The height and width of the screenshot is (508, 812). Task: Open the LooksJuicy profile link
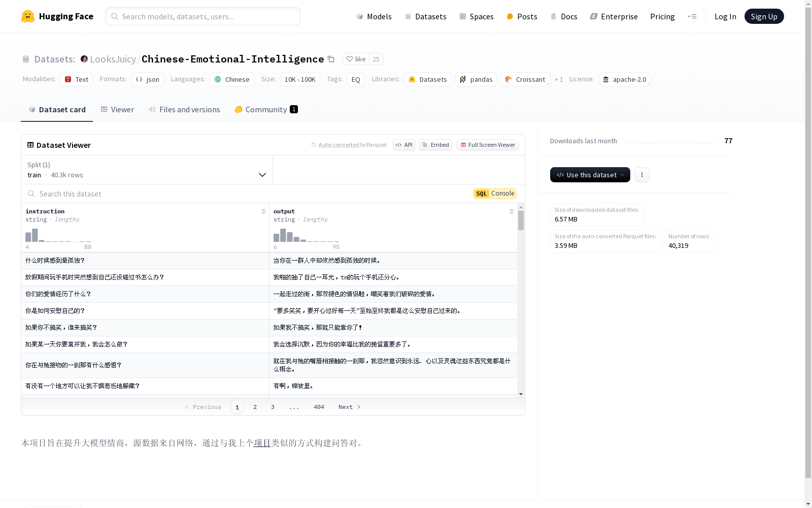[x=113, y=59]
